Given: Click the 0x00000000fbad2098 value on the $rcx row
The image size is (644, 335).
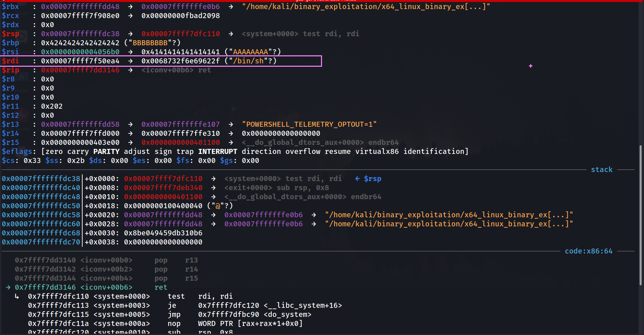Looking at the screenshot, I should click(x=180, y=16).
